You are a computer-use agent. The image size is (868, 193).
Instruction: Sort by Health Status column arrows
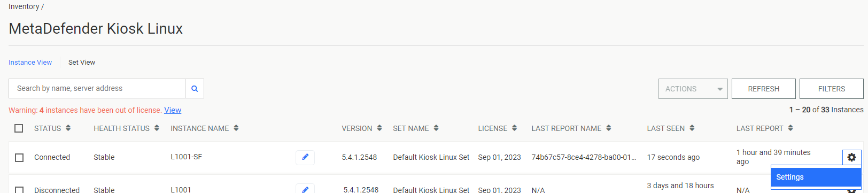(x=157, y=128)
